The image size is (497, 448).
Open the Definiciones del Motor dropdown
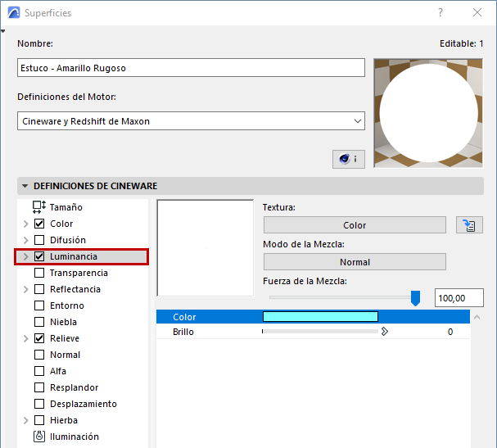[357, 121]
